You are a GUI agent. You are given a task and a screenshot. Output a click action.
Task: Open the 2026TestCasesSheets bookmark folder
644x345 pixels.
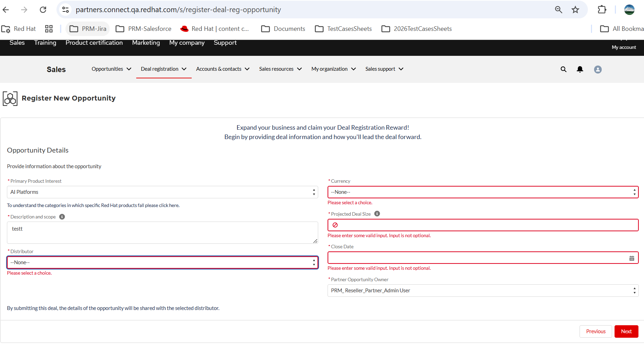[x=417, y=29]
